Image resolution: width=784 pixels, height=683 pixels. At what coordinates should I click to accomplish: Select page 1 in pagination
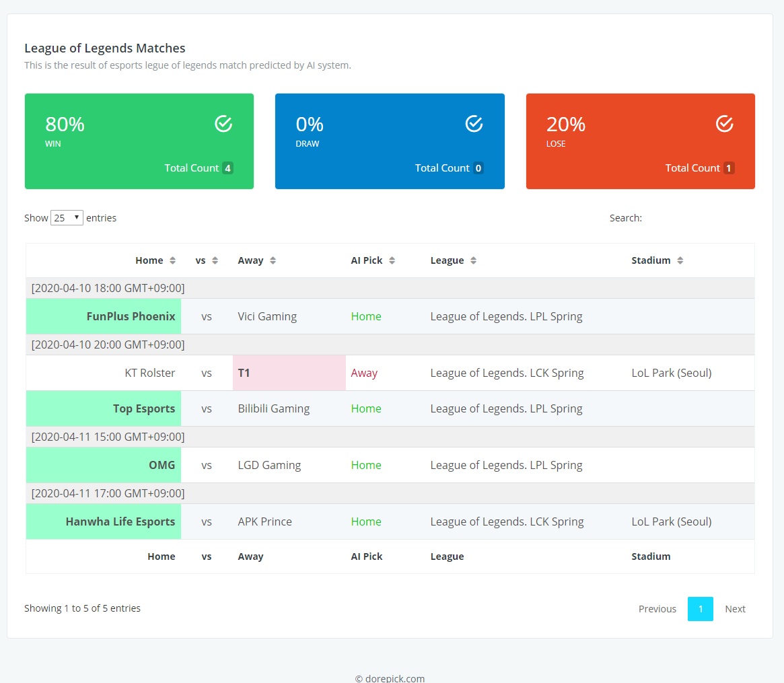click(x=700, y=609)
